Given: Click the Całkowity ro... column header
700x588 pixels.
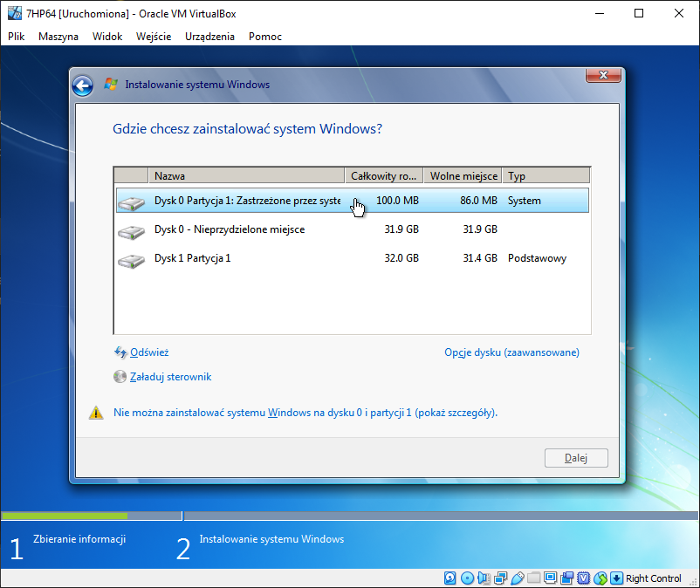Looking at the screenshot, I should [x=383, y=175].
